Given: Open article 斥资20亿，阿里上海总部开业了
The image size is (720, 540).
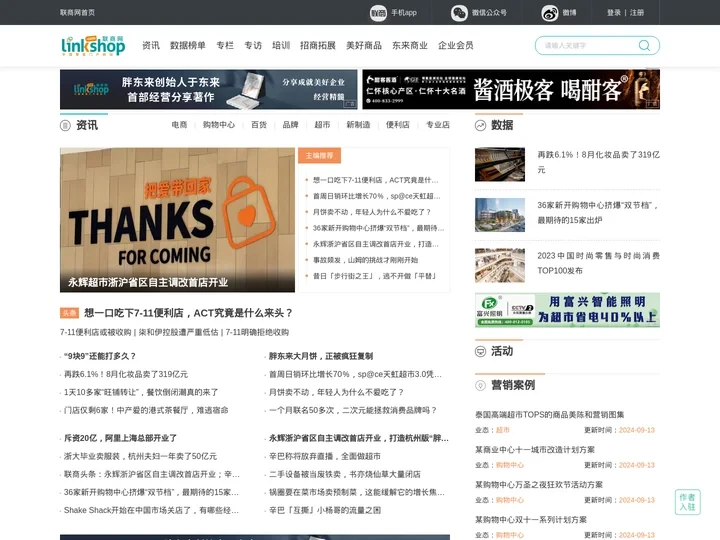Looking at the screenshot, I should click(x=120, y=439).
